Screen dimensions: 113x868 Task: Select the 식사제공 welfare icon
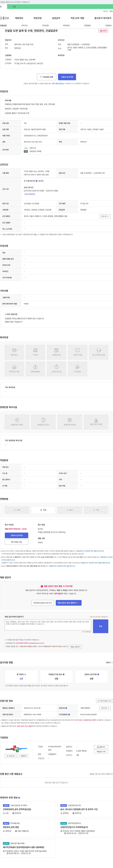pyautogui.click(x=78, y=369)
